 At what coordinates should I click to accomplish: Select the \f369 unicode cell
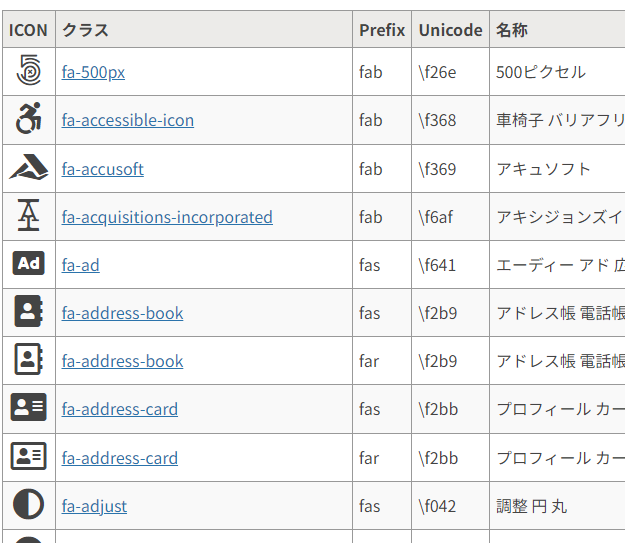click(450, 169)
